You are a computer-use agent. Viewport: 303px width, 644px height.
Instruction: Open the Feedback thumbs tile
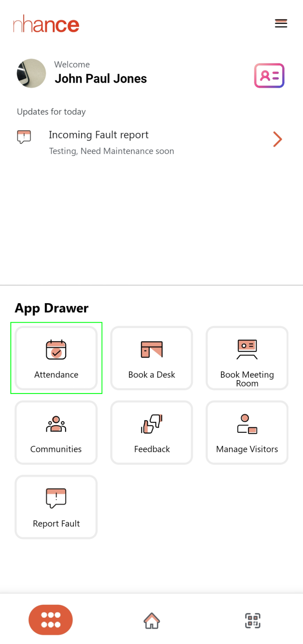pos(151,432)
